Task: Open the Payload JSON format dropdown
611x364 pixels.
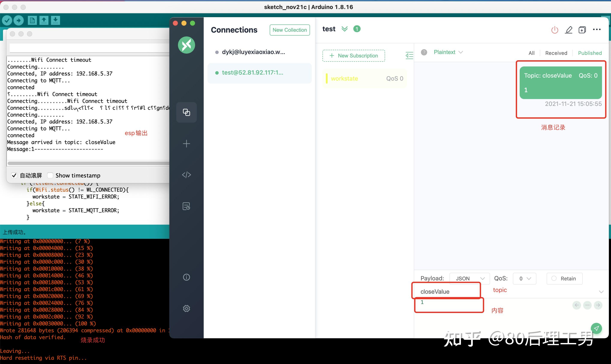Action: coord(470,278)
